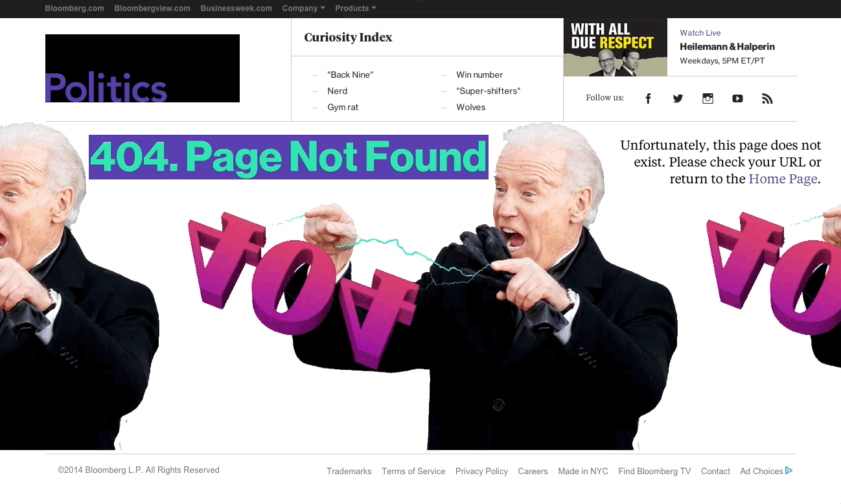Go to Bloomberg.com in top bar
This screenshot has width=841, height=504.
(x=75, y=8)
